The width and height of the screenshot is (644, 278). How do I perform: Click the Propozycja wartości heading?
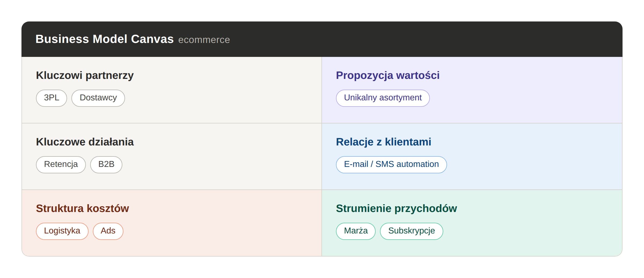(x=388, y=75)
